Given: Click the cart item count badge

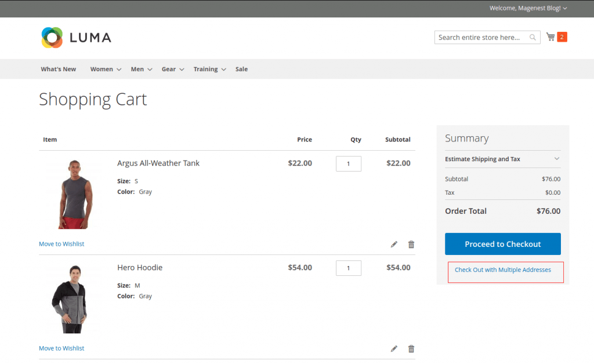Looking at the screenshot, I should point(562,37).
